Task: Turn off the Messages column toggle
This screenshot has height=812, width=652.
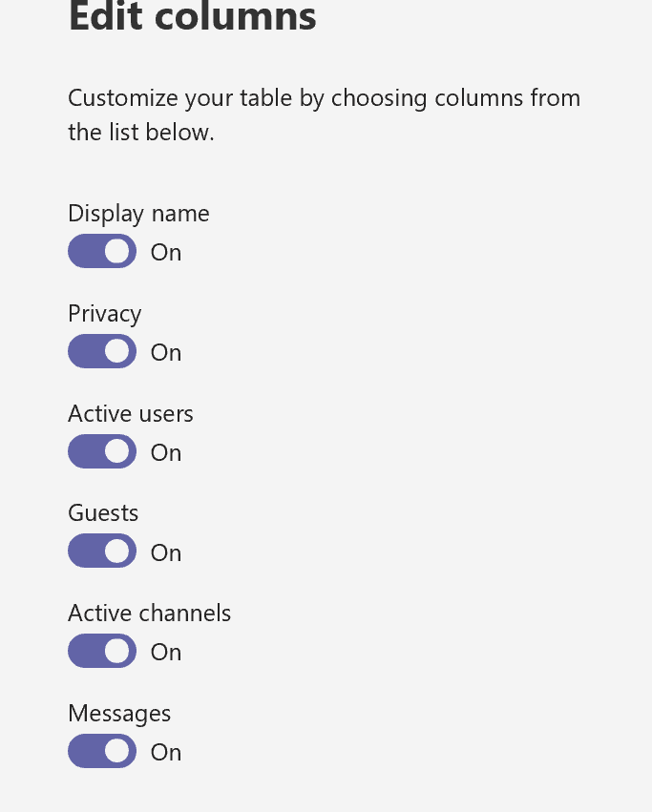Action: point(102,752)
